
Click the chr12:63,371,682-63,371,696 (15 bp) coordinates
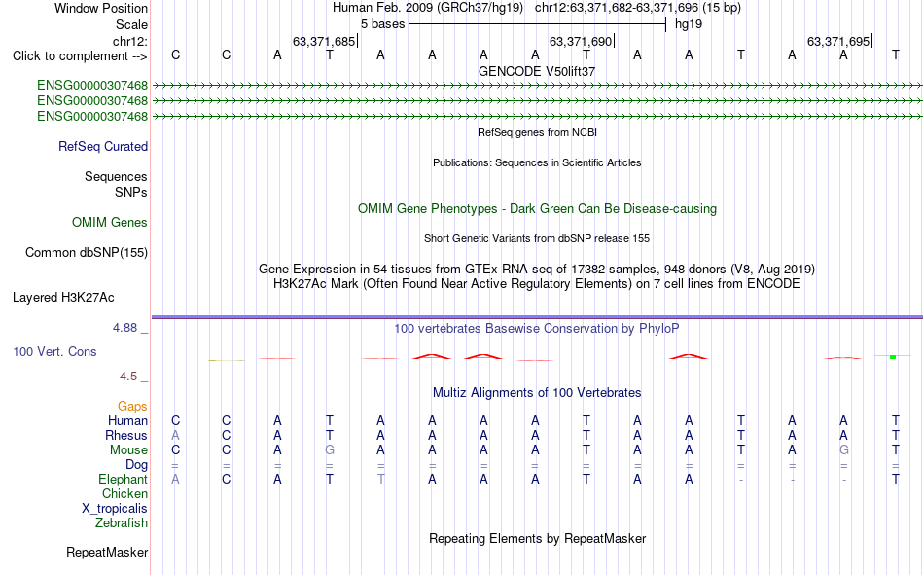coord(638,8)
